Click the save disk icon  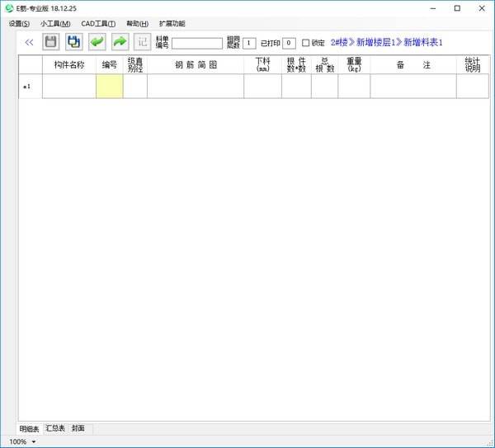click(x=51, y=41)
